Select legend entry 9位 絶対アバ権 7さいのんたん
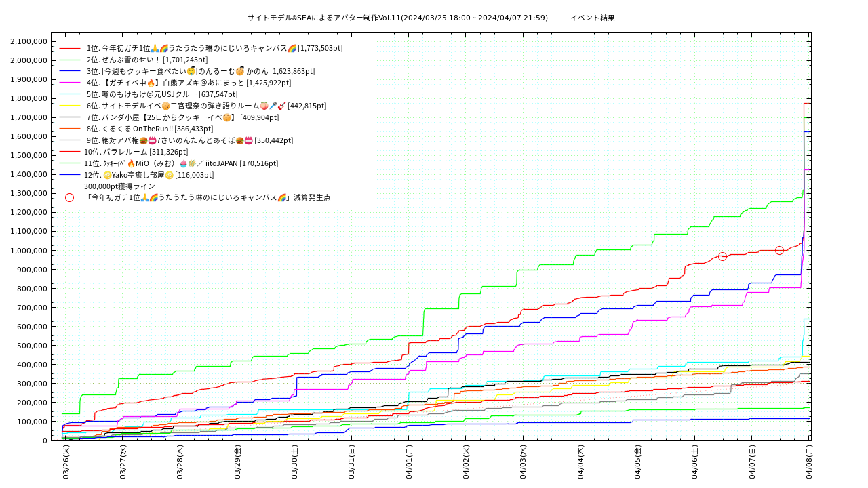 190,140
